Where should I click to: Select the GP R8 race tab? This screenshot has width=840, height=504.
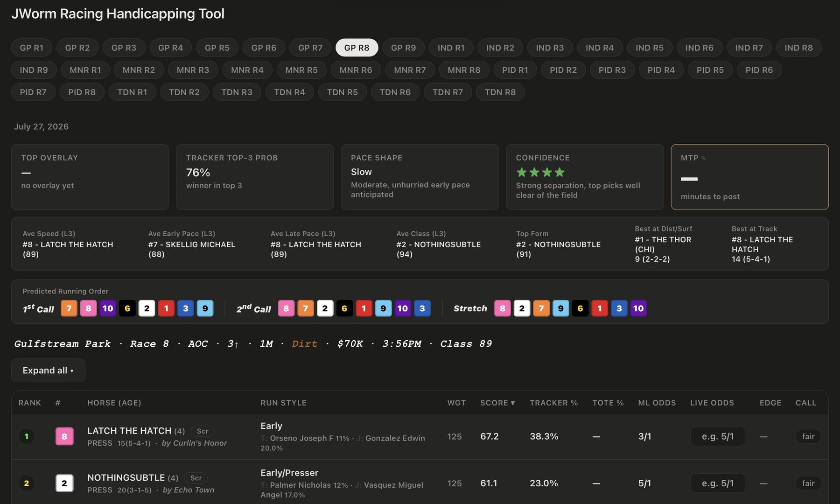357,48
